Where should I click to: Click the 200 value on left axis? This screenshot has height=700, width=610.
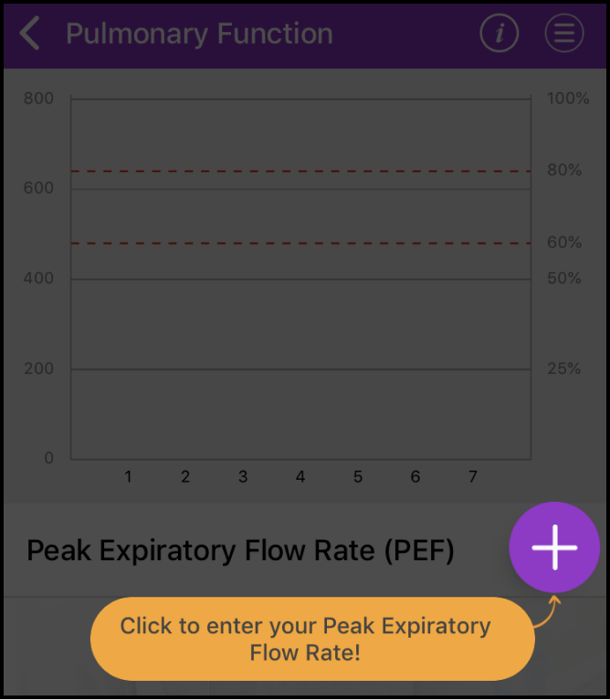pyautogui.click(x=38, y=369)
